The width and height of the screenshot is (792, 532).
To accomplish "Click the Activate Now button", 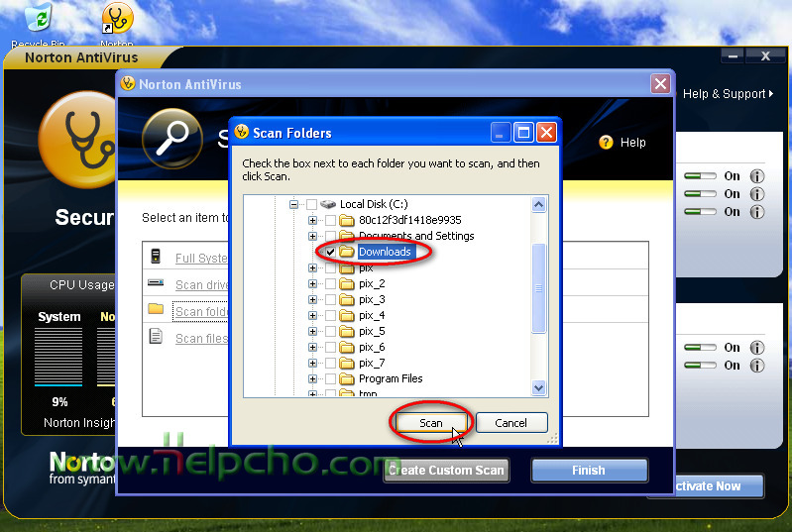I will click(x=720, y=486).
